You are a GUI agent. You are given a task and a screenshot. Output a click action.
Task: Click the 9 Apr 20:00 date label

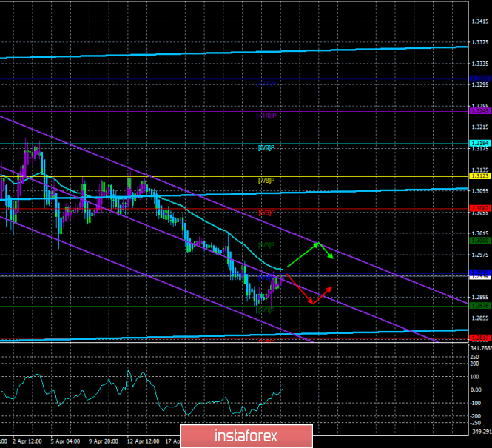pos(104,441)
